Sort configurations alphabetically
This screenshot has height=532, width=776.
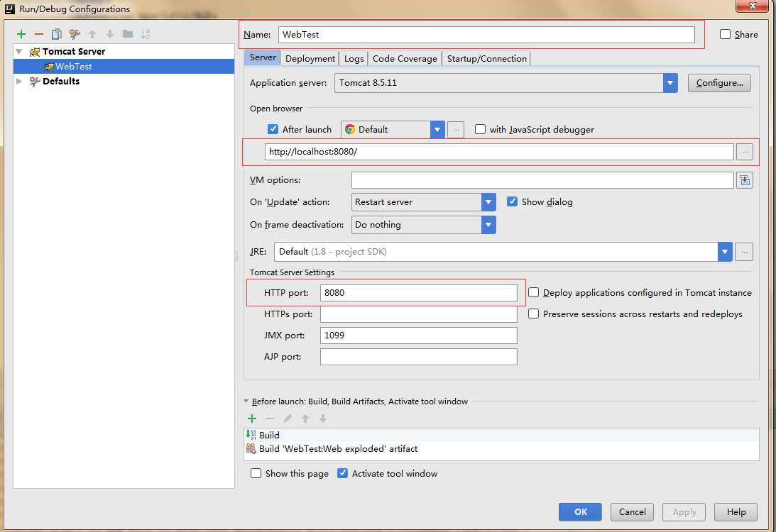click(146, 34)
